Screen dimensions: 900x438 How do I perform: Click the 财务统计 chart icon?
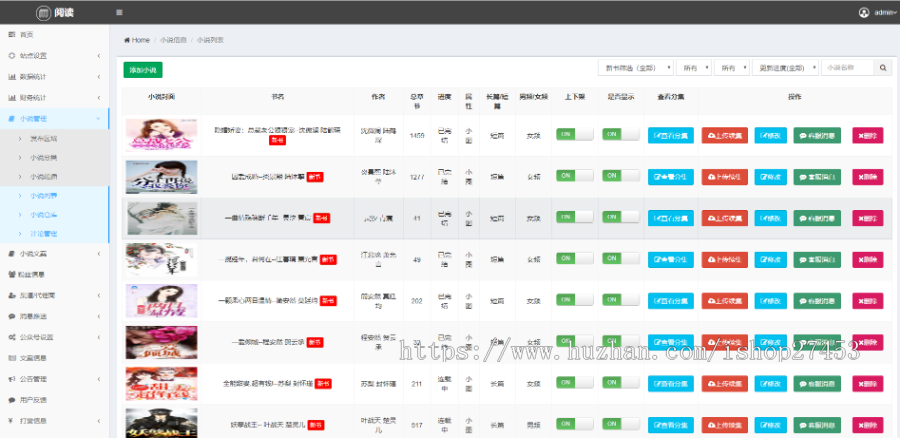coord(11,98)
